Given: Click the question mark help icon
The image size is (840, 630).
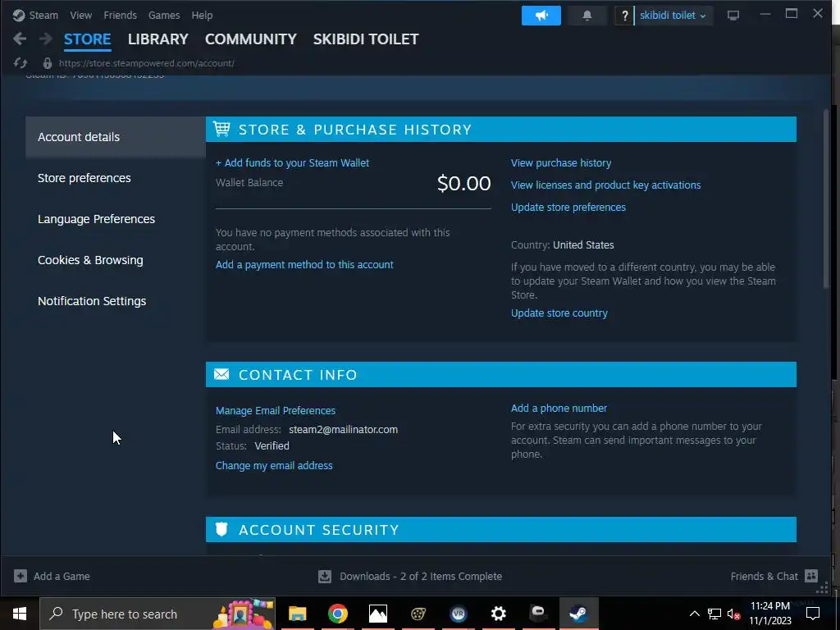Looking at the screenshot, I should pyautogui.click(x=624, y=16).
